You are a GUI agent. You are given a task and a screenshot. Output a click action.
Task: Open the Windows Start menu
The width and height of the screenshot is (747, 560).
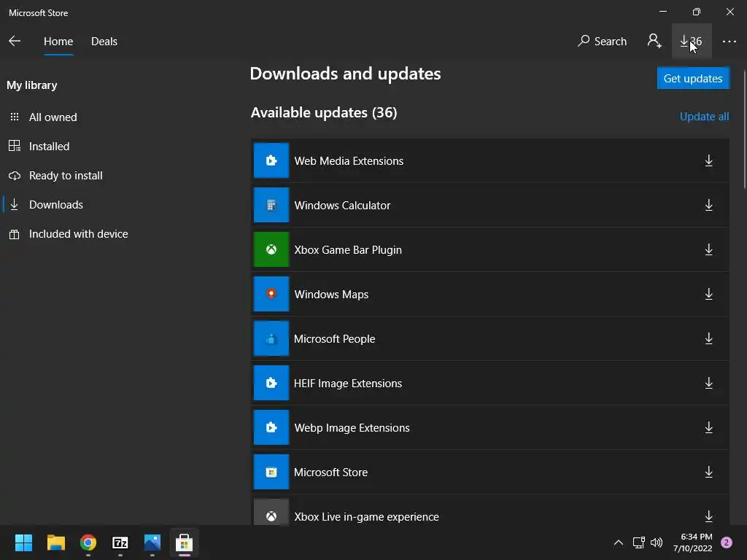click(23, 542)
